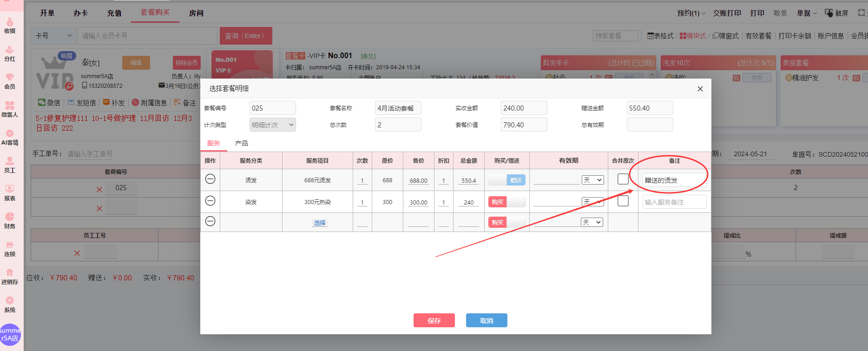The width and height of the screenshot is (868, 351).
Task: Remove the 染发 row with minus icon
Action: pos(210,200)
